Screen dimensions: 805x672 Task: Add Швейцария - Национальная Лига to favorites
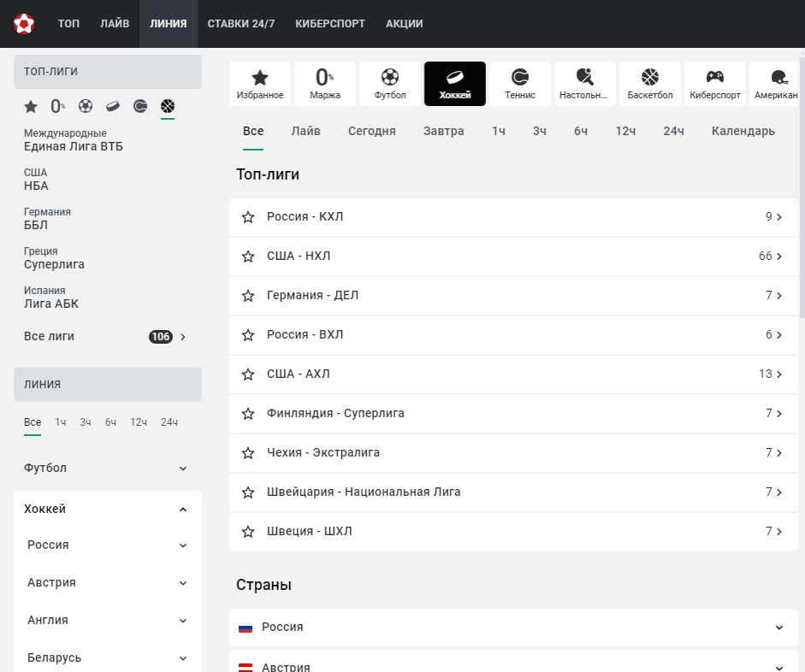(x=248, y=492)
